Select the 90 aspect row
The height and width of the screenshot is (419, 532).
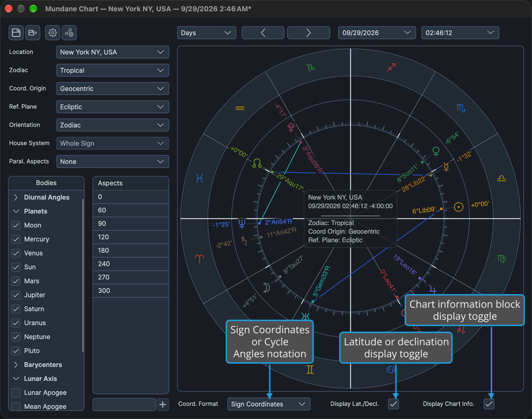pyautogui.click(x=130, y=224)
